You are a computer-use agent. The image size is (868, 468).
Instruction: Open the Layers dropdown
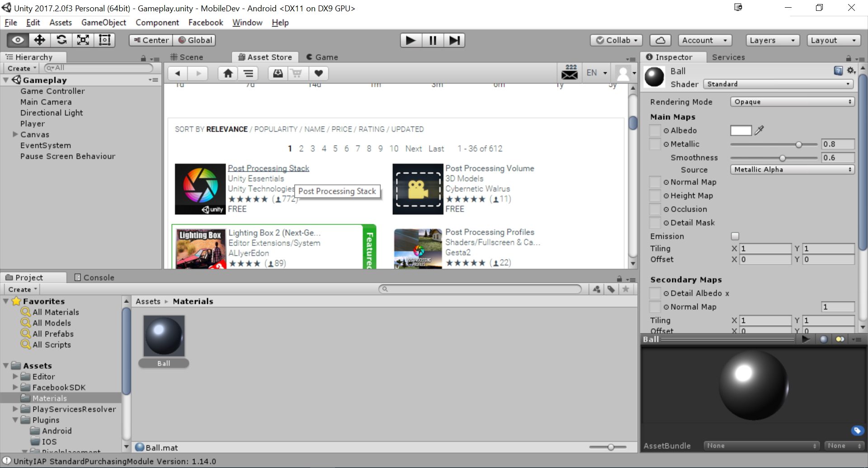(773, 40)
